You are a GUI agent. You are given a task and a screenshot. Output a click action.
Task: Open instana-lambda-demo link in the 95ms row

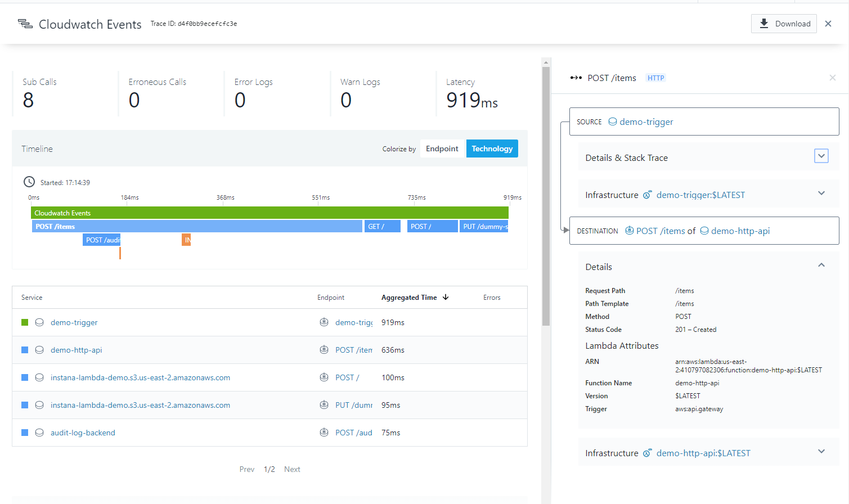coord(140,405)
